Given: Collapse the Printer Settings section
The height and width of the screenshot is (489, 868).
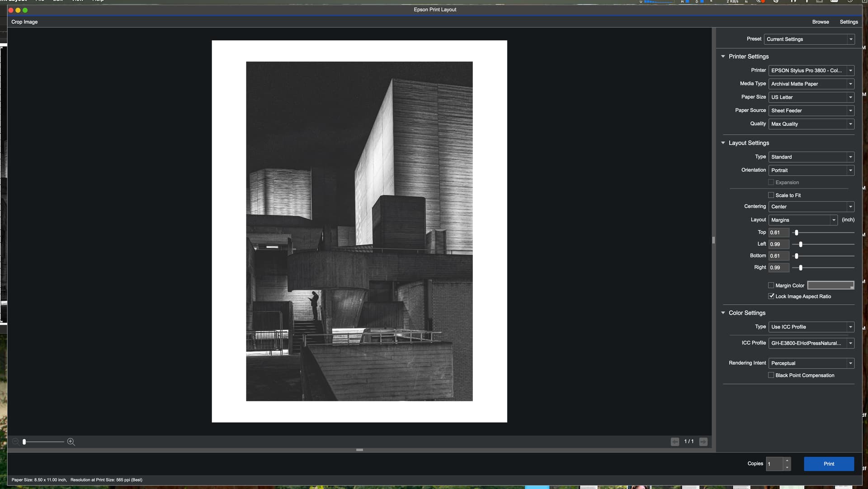Looking at the screenshot, I should pyautogui.click(x=723, y=56).
